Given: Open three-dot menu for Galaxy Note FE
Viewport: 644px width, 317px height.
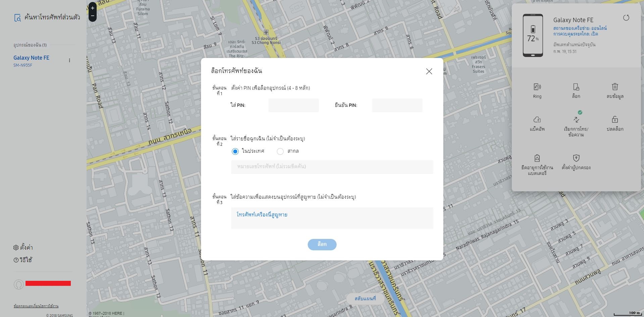Looking at the screenshot, I should pos(69,60).
